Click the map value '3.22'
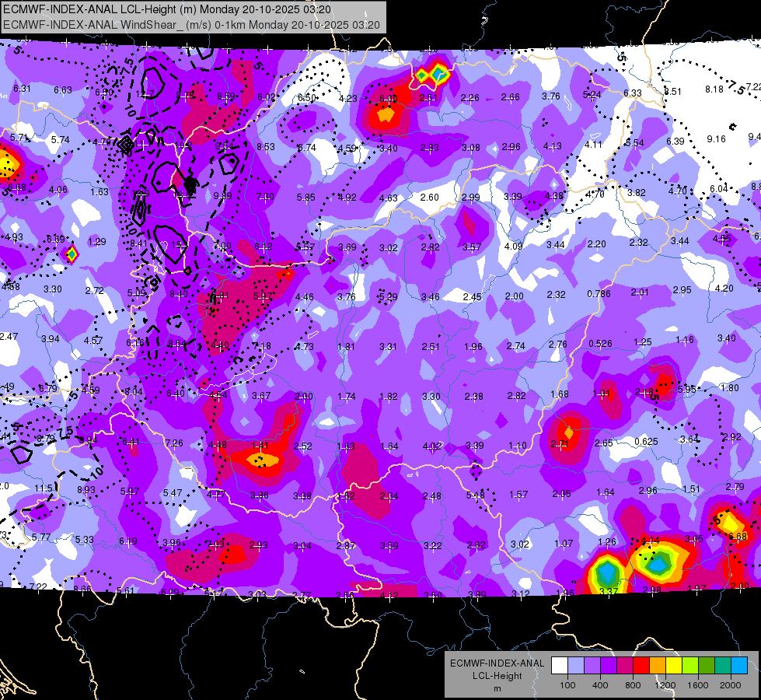 432,545
